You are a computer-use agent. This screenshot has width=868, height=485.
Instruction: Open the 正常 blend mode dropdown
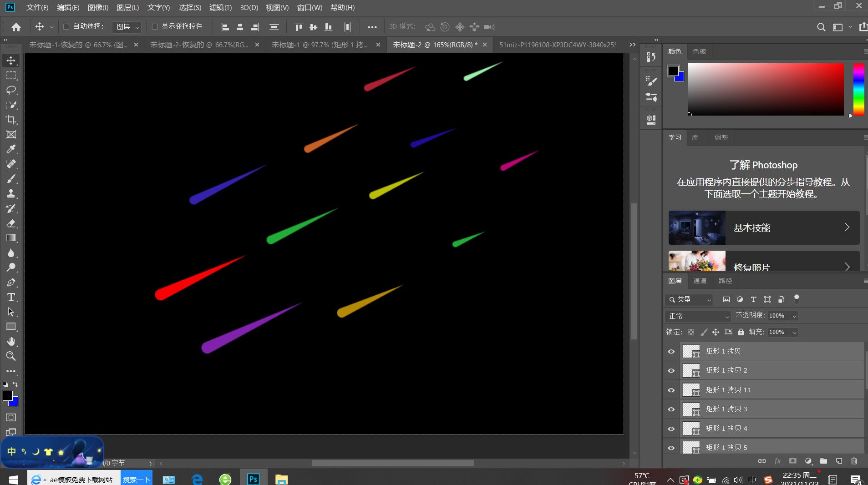(697, 316)
